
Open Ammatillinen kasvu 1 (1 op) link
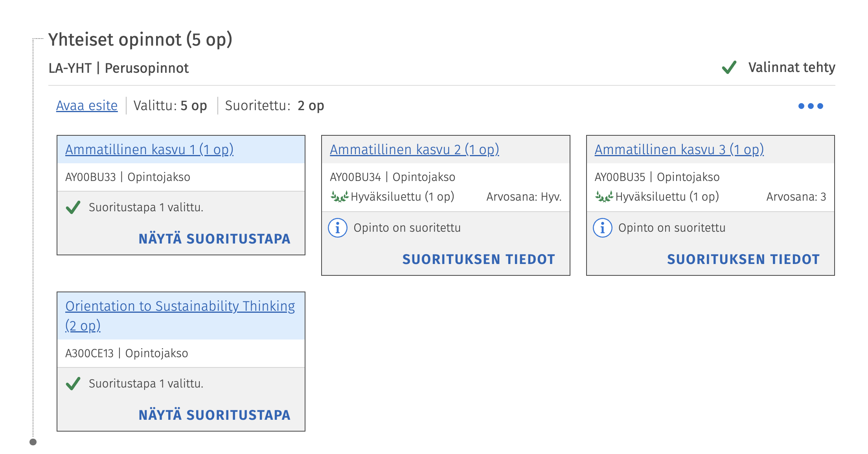[x=149, y=150]
